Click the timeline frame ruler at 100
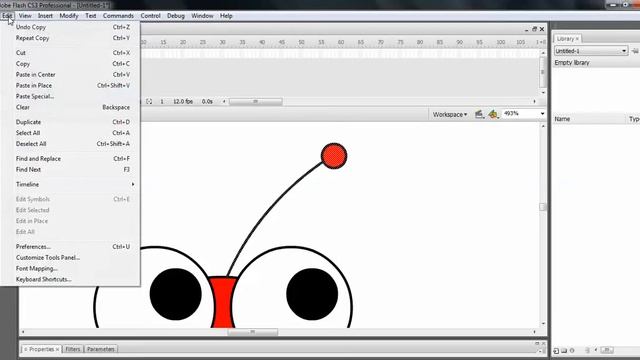The height and width of the screenshot is (360, 640). click(x=500, y=42)
